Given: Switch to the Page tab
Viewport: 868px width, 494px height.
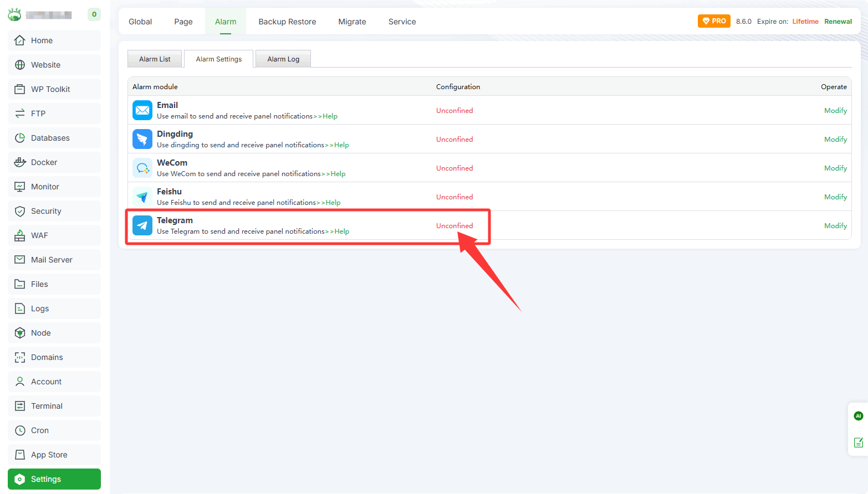Looking at the screenshot, I should (x=183, y=22).
